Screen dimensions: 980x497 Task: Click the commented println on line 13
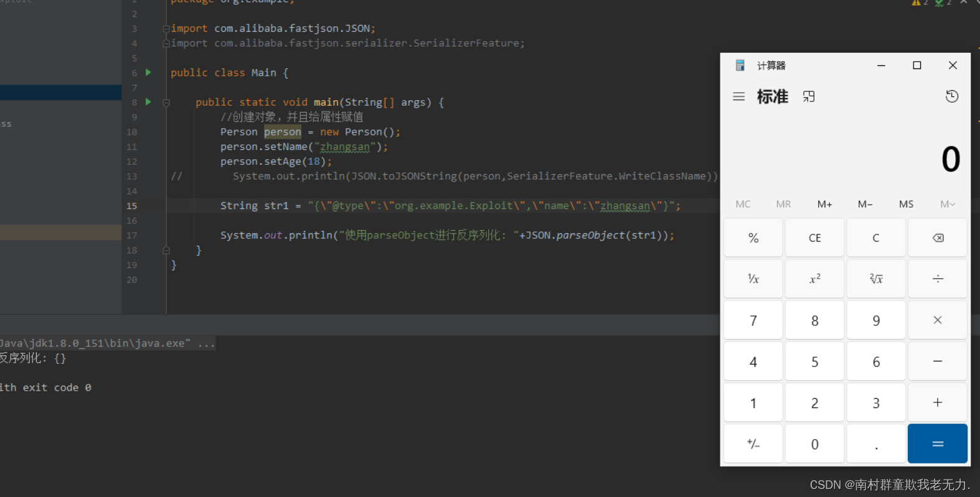coord(475,177)
